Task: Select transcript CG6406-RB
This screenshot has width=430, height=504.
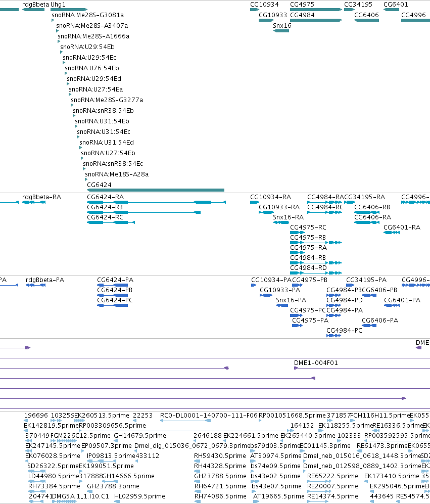Action: 366,212
